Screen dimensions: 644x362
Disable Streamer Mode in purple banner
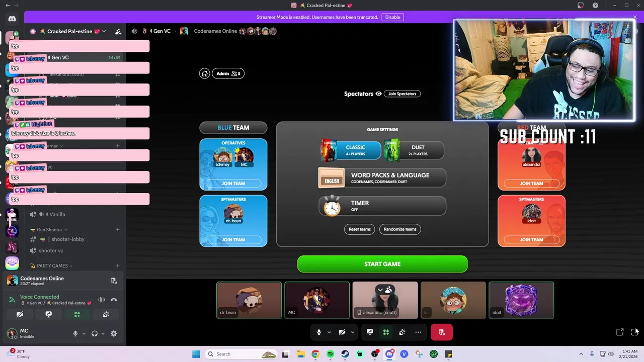coord(392,17)
